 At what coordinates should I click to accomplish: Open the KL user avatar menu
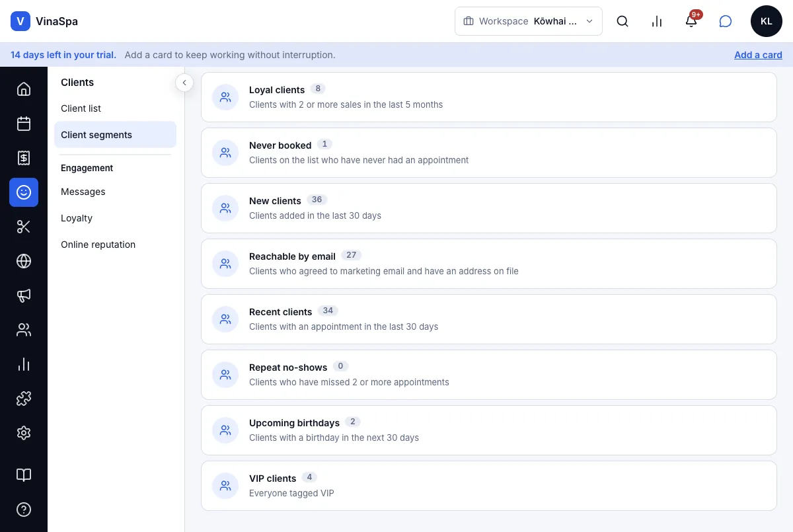pyautogui.click(x=767, y=21)
